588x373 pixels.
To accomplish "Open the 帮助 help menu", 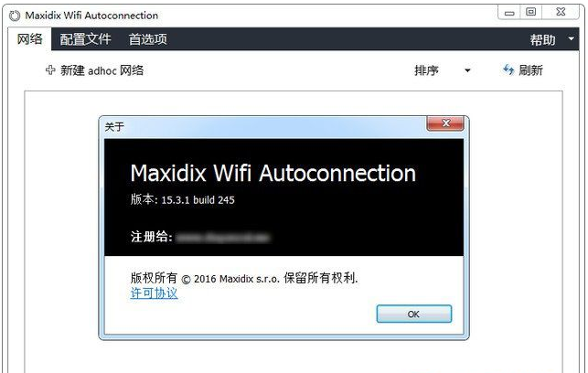I will 542,39.
